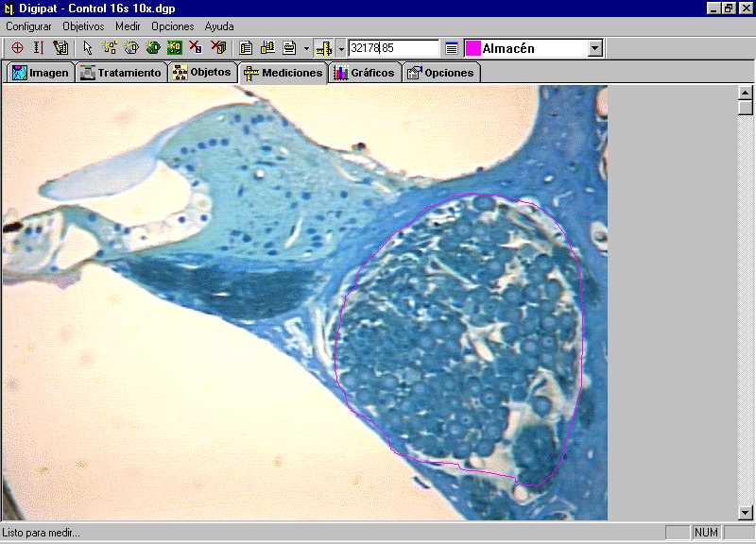Click the green square grid icon
The height and width of the screenshot is (544, 756).
(175, 48)
